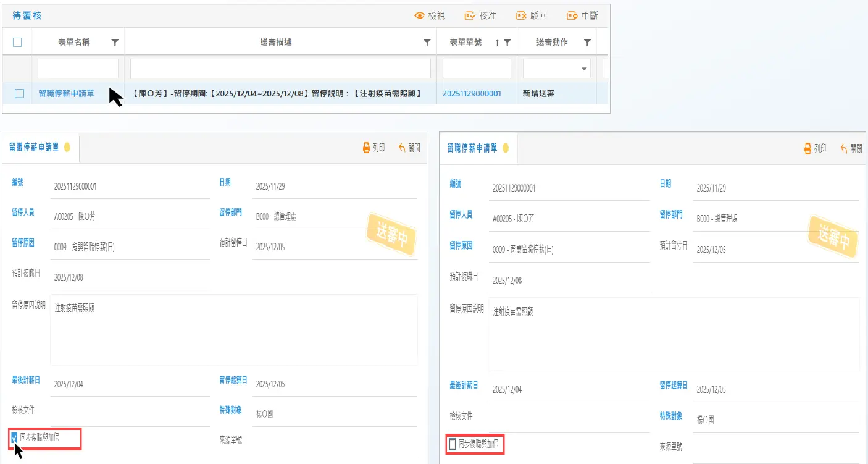Open filter for 表單名稱 column
The width and height of the screenshot is (868, 464).
tap(115, 43)
